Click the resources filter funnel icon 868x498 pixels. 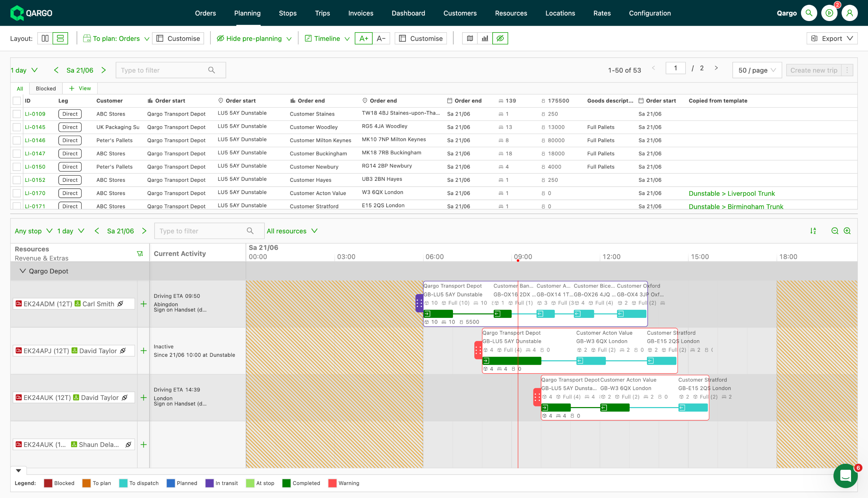point(140,253)
